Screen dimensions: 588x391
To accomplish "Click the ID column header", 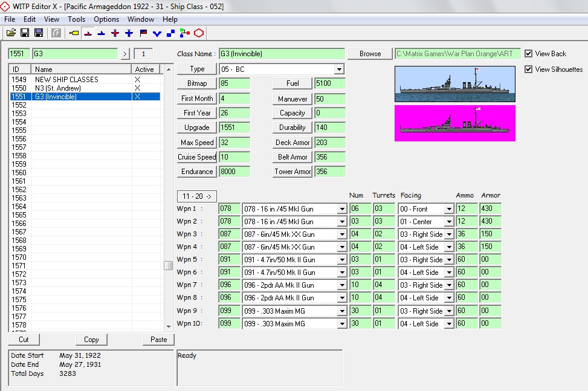I will 21,69.
